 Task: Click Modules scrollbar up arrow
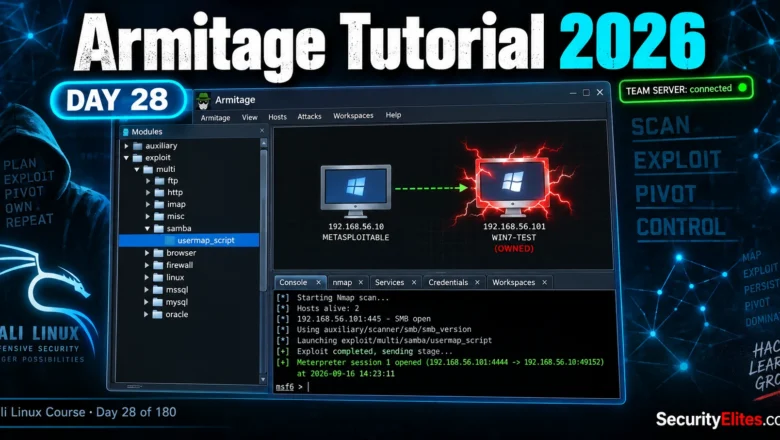click(x=264, y=143)
